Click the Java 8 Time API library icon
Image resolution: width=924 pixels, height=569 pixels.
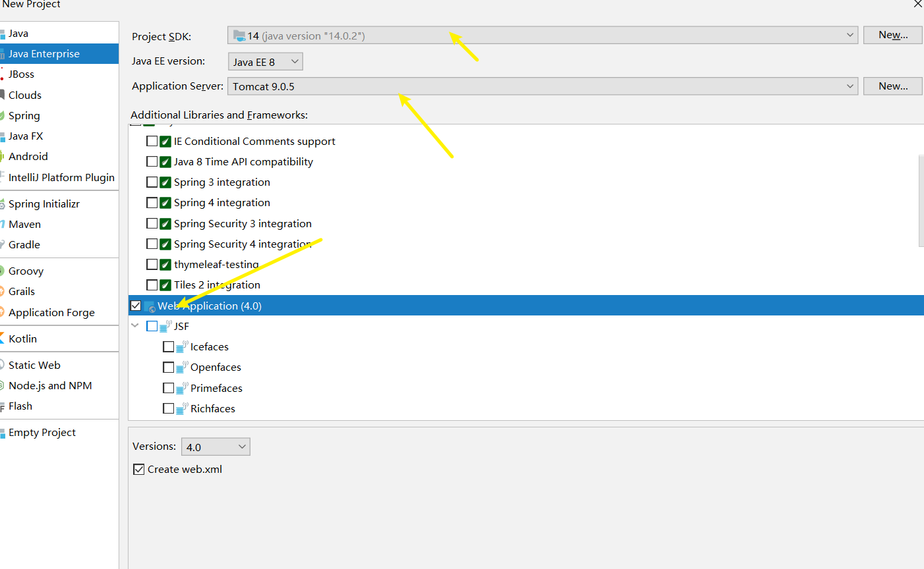(165, 161)
